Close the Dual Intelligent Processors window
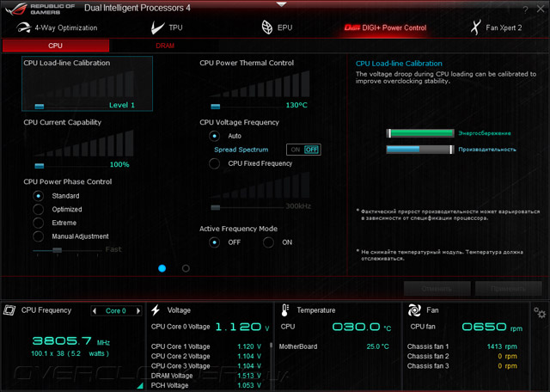The image size is (550, 392). tap(541, 9)
